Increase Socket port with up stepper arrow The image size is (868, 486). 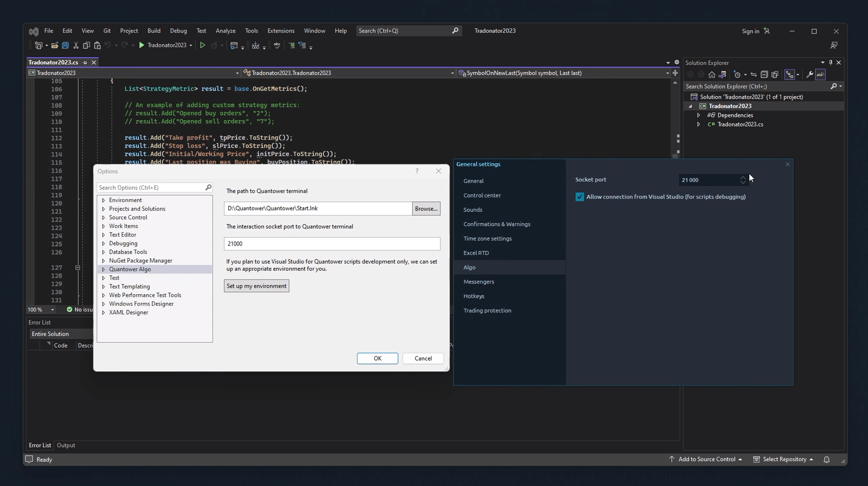pyautogui.click(x=743, y=177)
